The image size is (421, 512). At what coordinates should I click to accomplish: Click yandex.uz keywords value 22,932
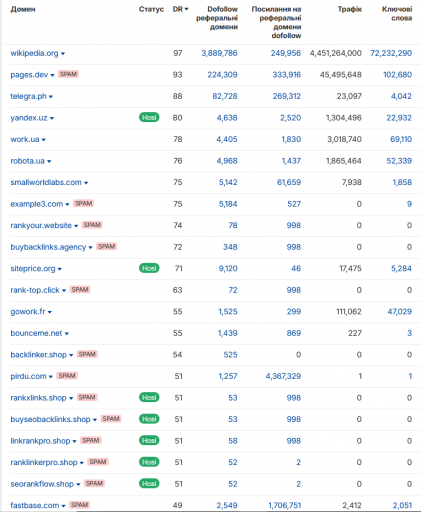pos(399,118)
